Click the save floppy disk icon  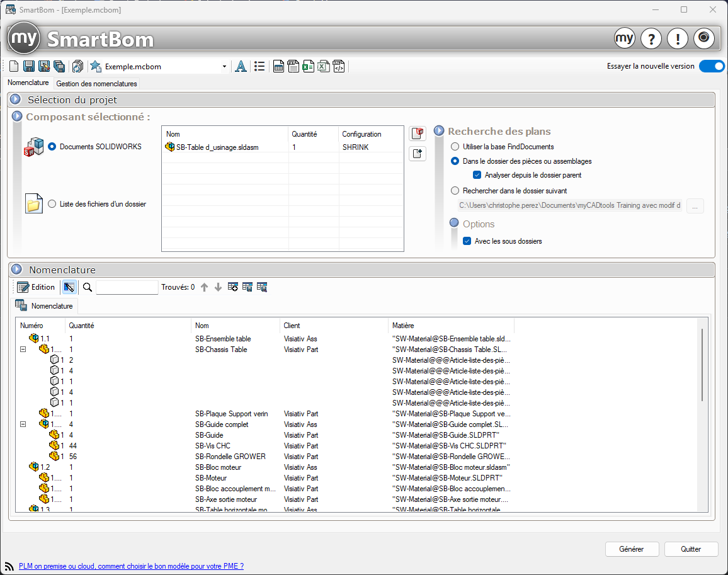pyautogui.click(x=29, y=66)
